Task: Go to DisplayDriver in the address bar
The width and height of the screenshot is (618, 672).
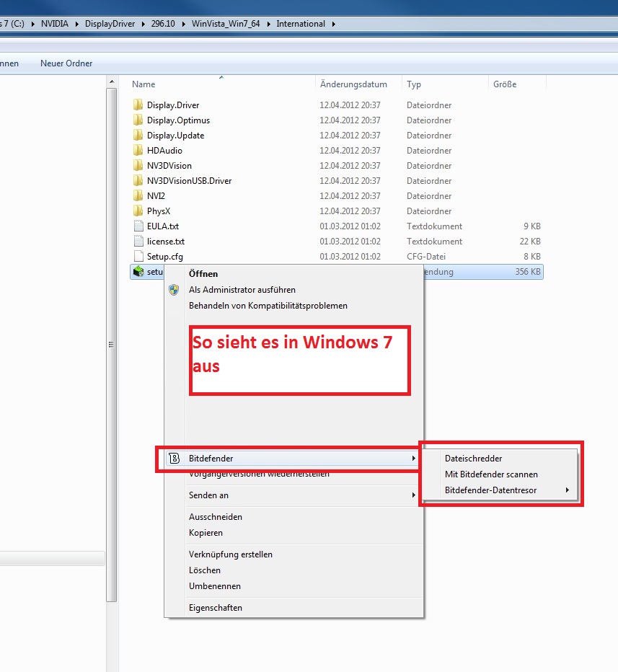Action: click(110, 24)
